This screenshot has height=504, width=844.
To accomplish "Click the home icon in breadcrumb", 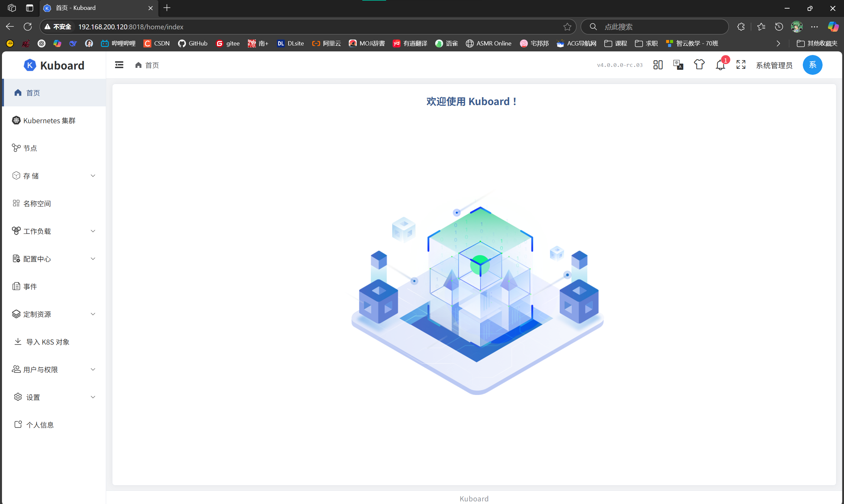I will click(x=138, y=65).
